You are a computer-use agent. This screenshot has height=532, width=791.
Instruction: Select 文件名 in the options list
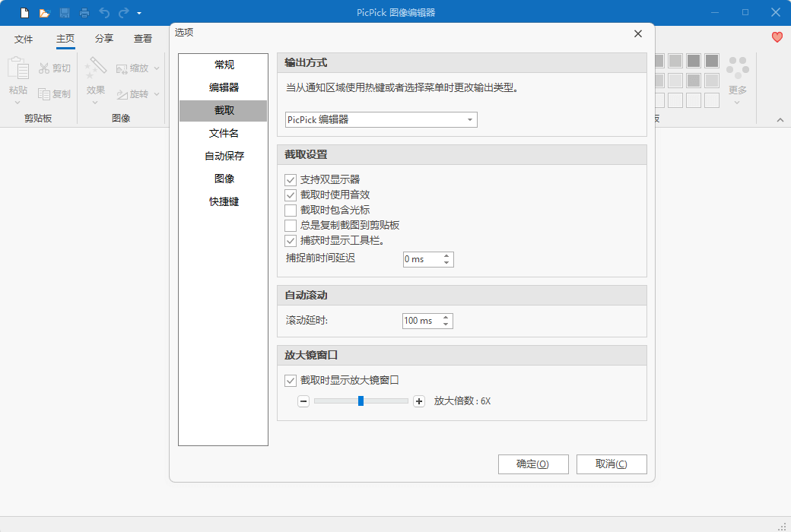(224, 133)
